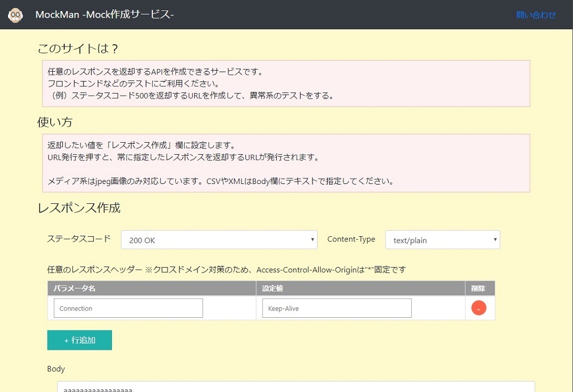573x392 pixels.
Task: Open the 問い合わせ link
Action: [536, 15]
